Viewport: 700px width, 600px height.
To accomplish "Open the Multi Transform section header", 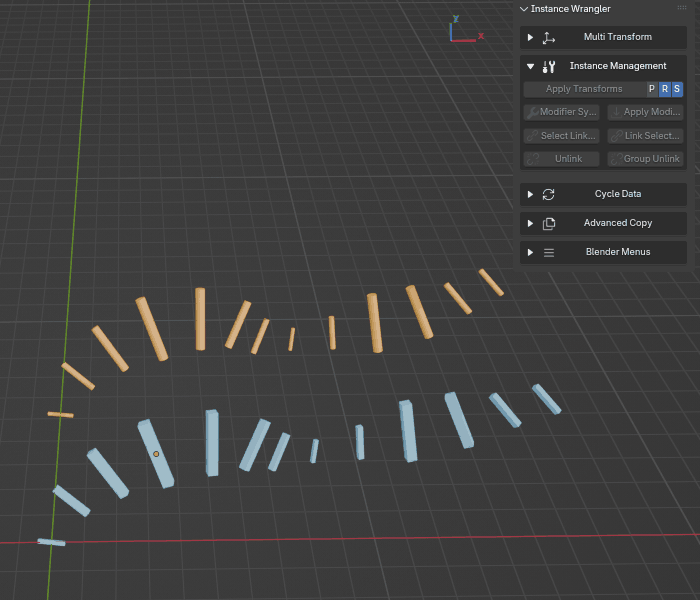I will click(603, 38).
